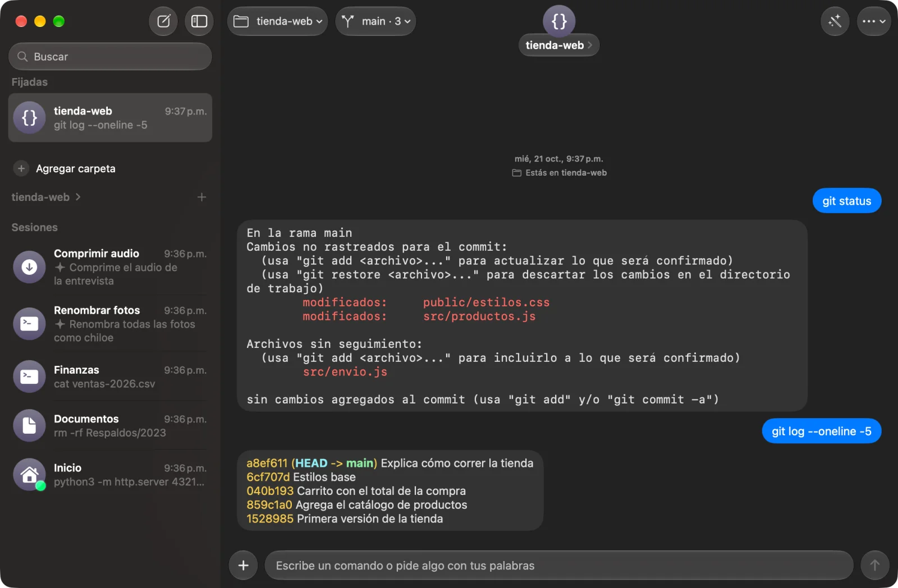Click commit hash a8ef611

pos(267,463)
